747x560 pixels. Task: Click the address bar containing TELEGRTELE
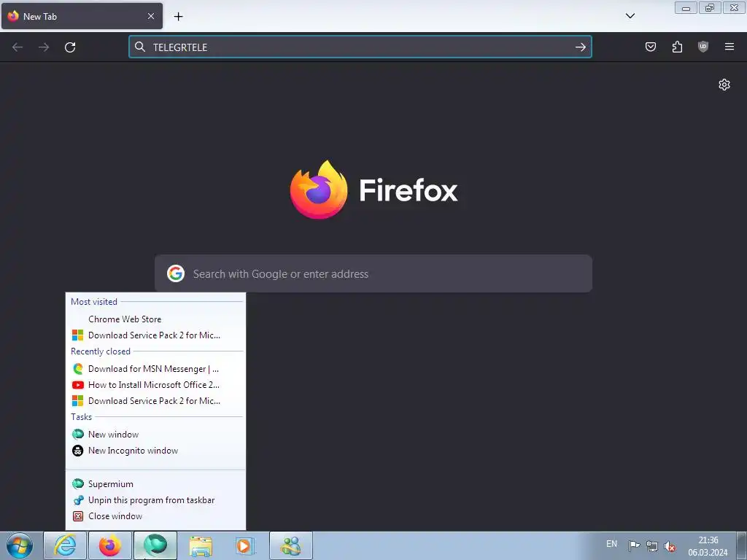coord(360,47)
